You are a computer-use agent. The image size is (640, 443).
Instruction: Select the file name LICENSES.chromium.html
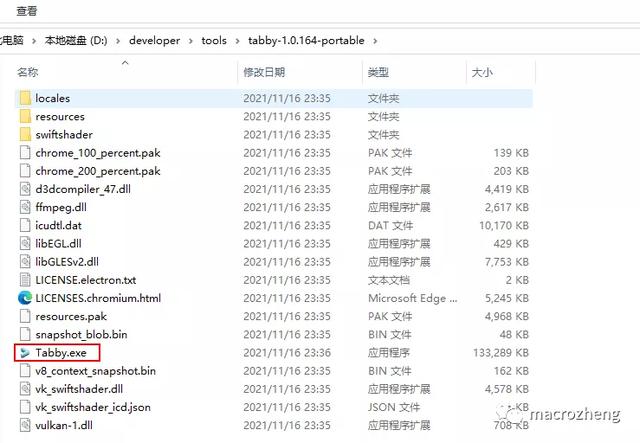(x=98, y=298)
